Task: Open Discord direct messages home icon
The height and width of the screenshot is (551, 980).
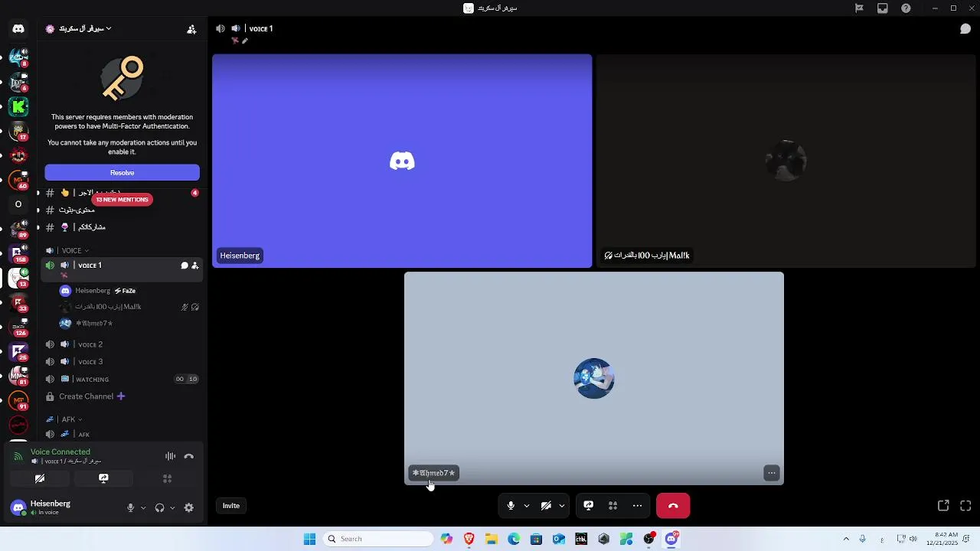Action: point(18,28)
